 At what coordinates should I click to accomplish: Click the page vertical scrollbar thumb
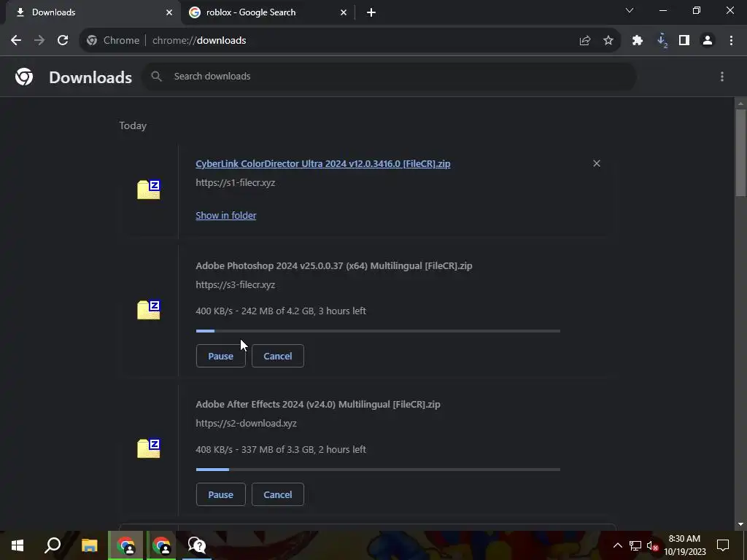740,152
